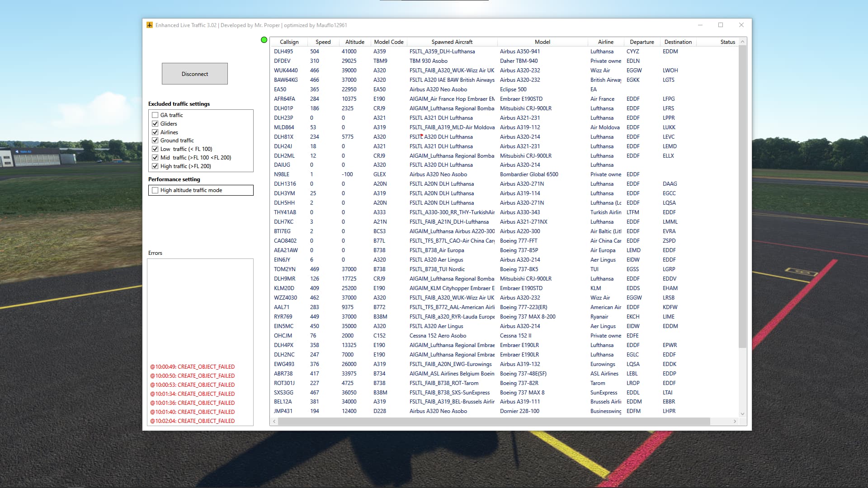The width and height of the screenshot is (868, 488).
Task: Select the DLH495 row in traffic list
Action: [283, 52]
